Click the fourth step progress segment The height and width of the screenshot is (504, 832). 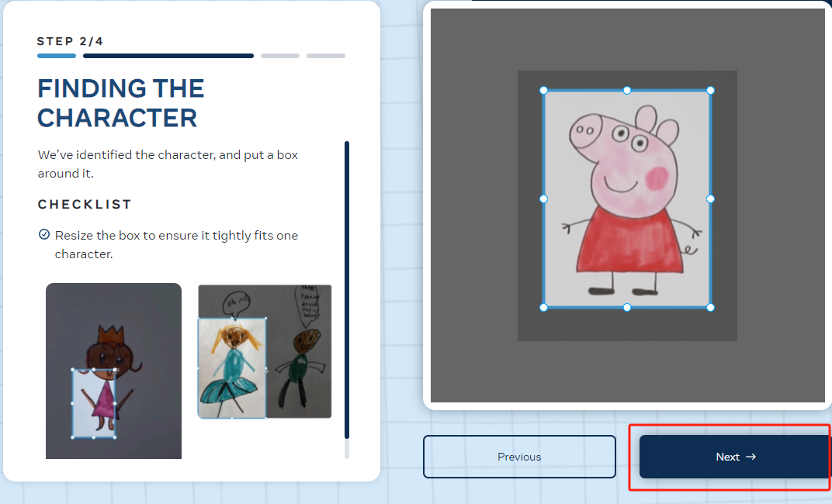coord(326,56)
